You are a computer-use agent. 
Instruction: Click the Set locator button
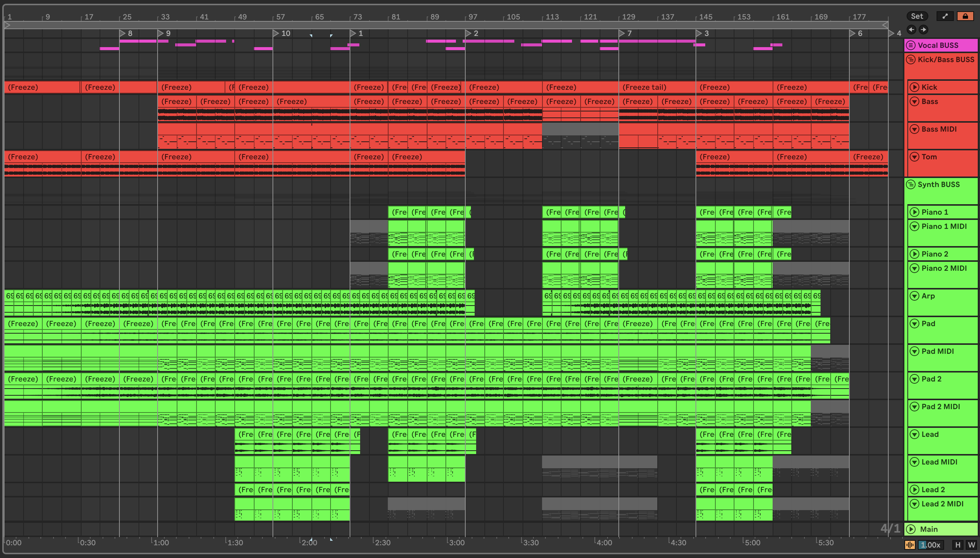pos(917,16)
